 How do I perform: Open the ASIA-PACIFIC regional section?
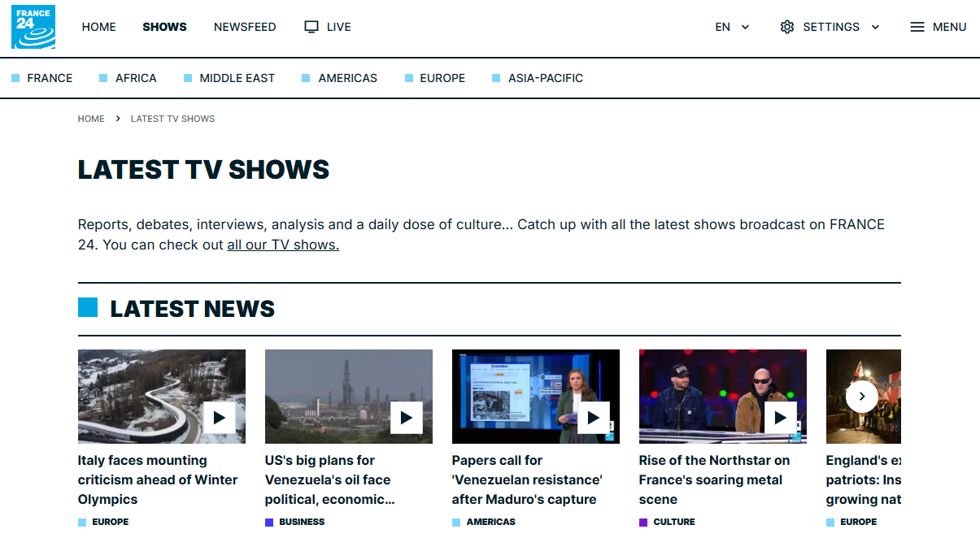[x=544, y=78]
